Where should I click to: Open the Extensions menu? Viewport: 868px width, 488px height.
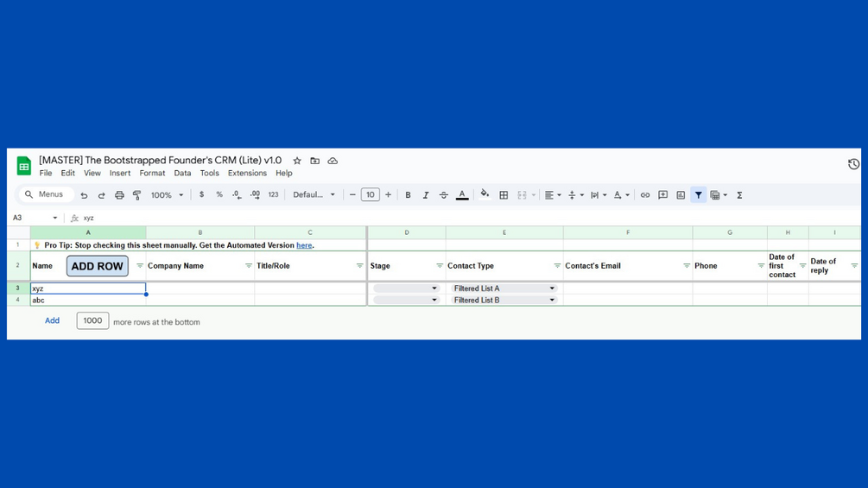[x=247, y=174]
